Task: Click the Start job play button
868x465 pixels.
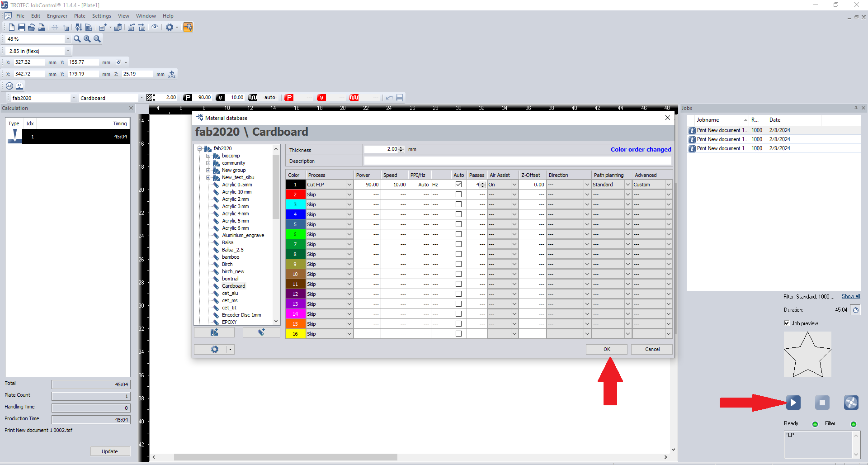Action: [793, 403]
